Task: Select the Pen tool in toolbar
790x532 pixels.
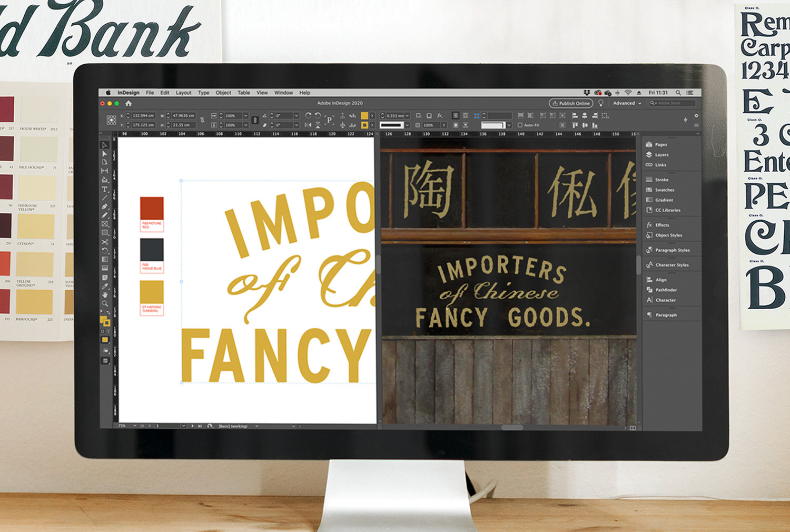Action: [105, 206]
